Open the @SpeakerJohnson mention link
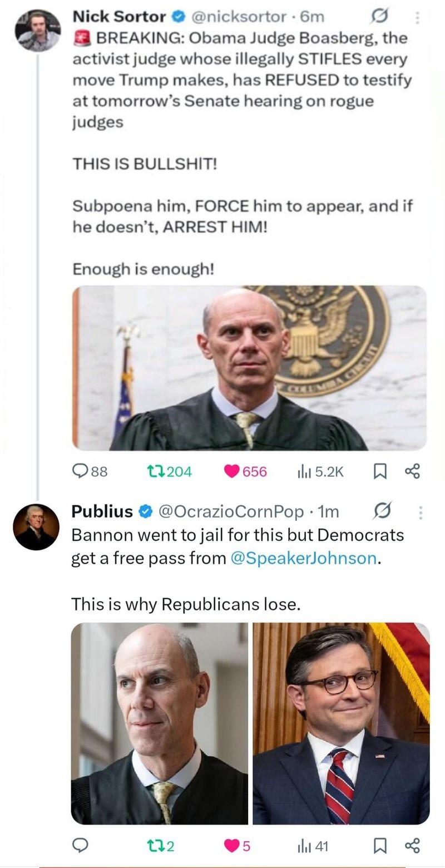The image size is (445, 868). tap(303, 558)
